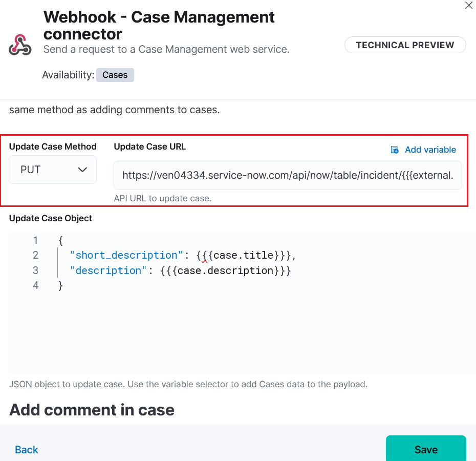
Task: Click the TECHNICAL PREVIEW badge
Action: click(405, 45)
